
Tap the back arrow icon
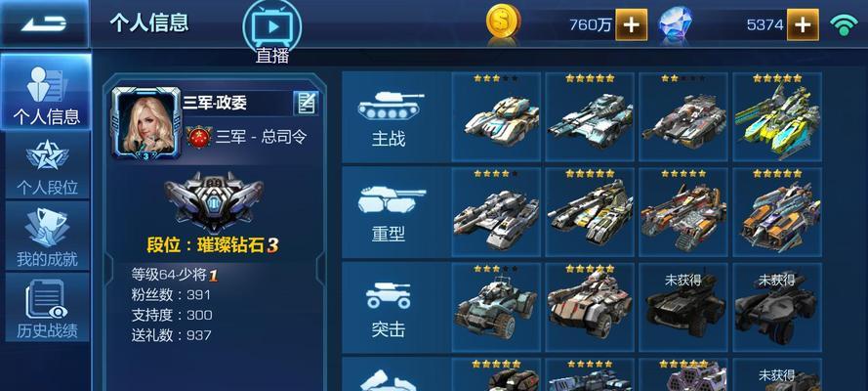pyautogui.click(x=44, y=23)
